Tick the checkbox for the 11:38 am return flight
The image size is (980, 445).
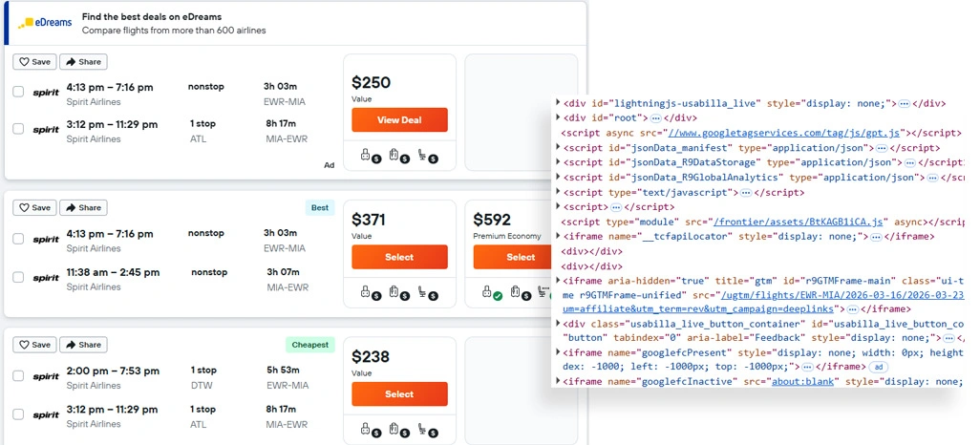[x=18, y=278]
